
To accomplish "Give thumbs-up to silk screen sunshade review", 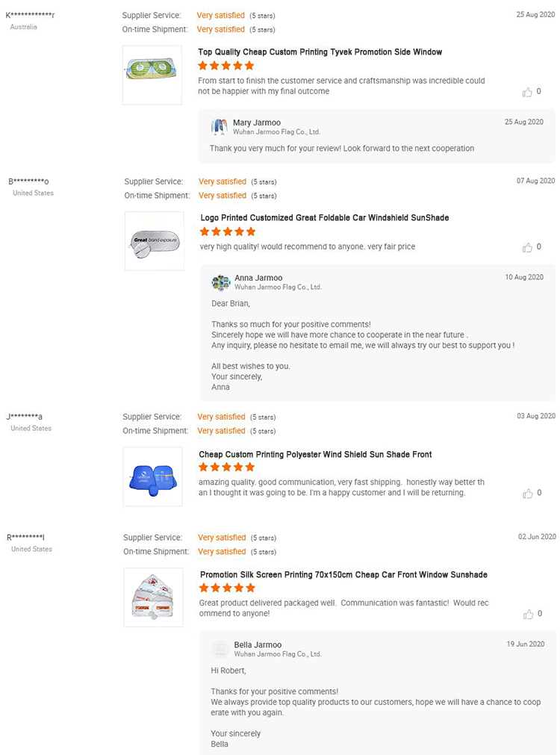I will 528,614.
